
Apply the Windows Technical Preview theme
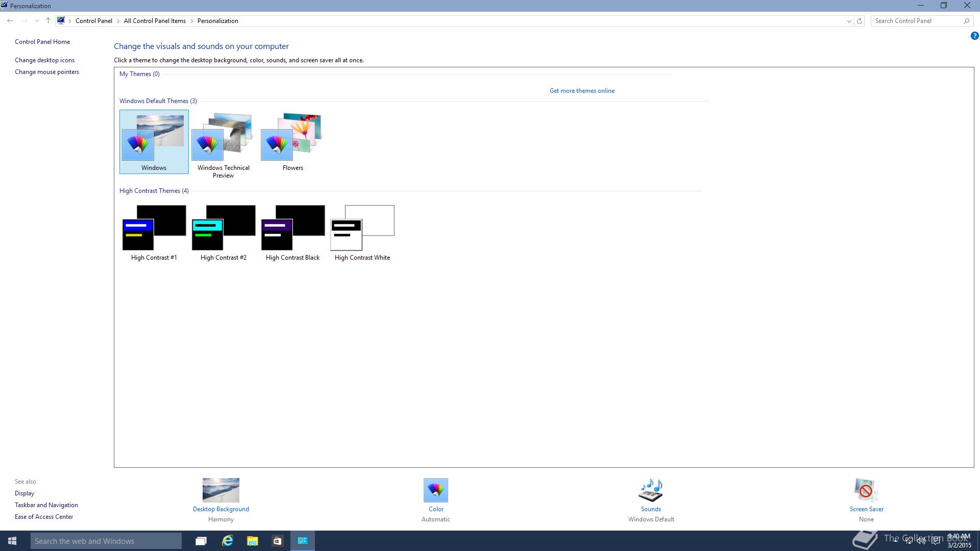coord(223,145)
